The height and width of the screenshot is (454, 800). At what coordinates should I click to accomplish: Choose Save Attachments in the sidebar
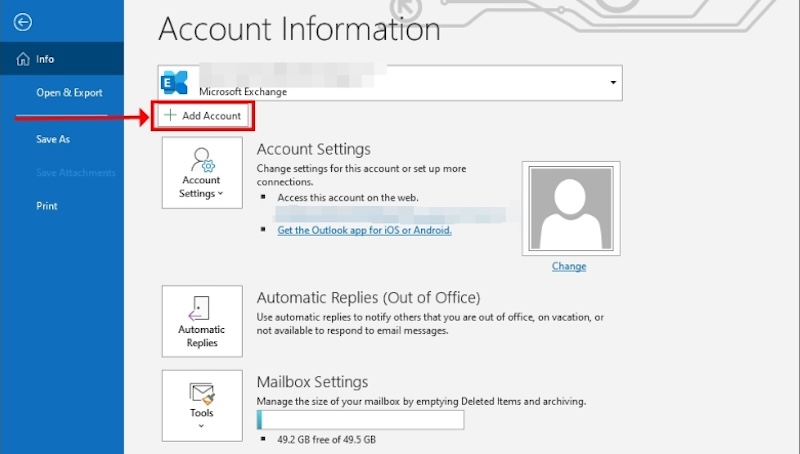point(76,172)
